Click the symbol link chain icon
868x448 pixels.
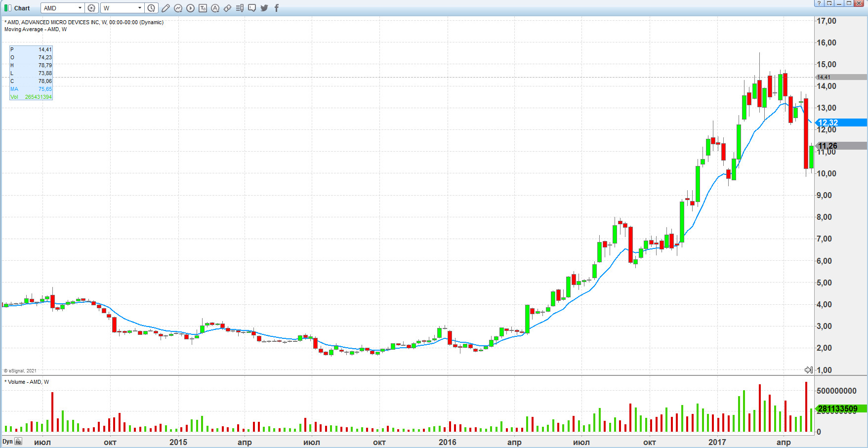[x=228, y=8]
